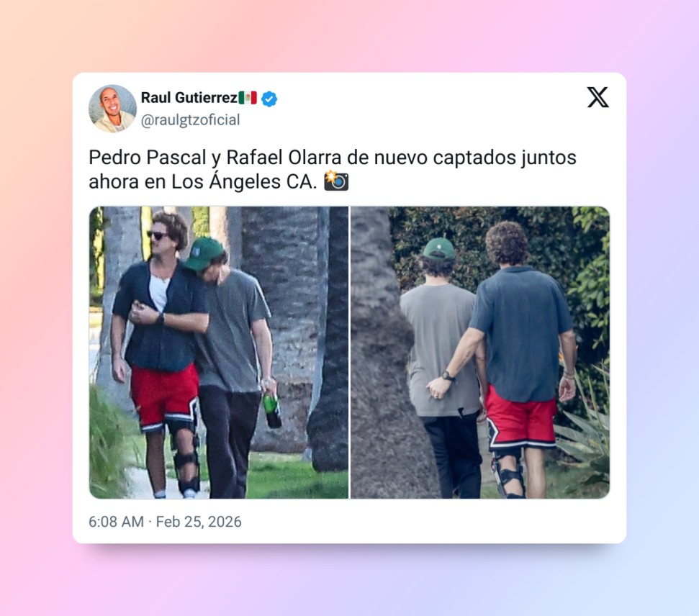This screenshot has height=616, width=699.
Task: Click the Los Ángeles CA. text
Action: click(244, 181)
